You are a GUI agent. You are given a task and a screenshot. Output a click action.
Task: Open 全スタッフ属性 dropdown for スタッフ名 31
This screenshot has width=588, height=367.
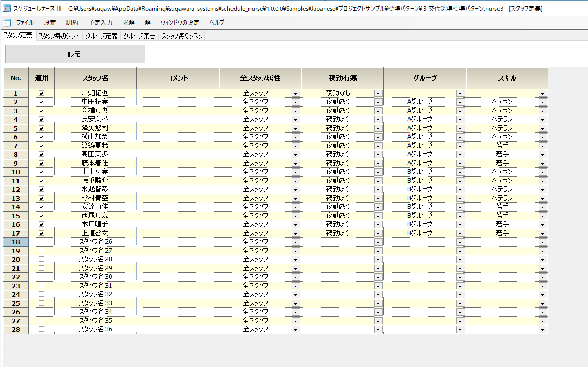tap(295, 286)
